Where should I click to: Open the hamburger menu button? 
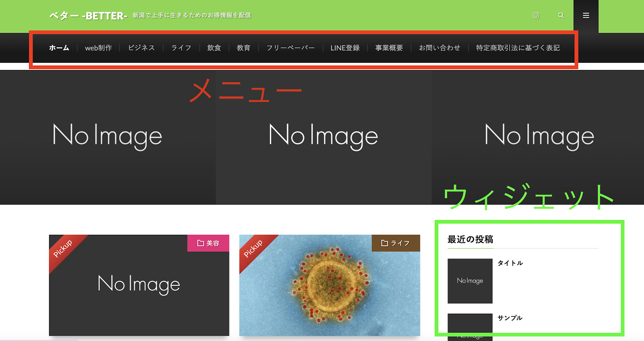click(x=586, y=16)
